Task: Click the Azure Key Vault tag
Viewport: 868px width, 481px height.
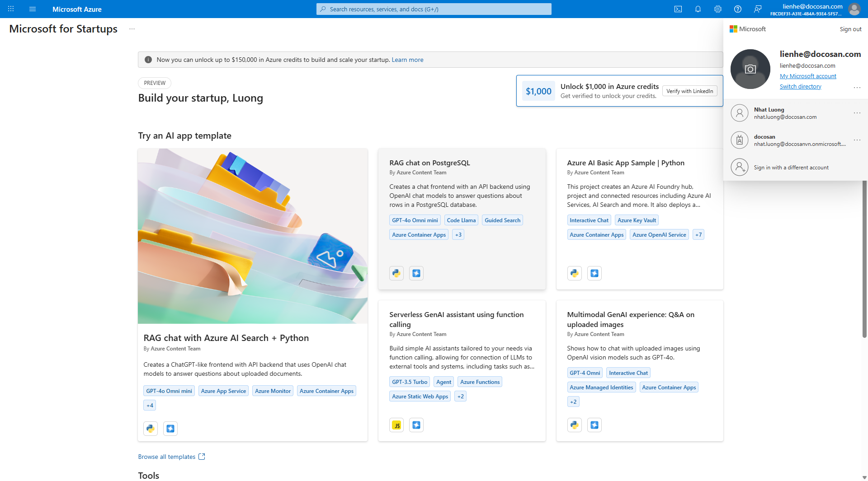Action: click(x=637, y=220)
